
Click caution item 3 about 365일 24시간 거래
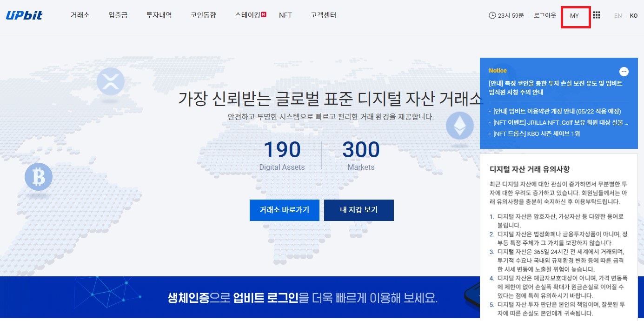558,261
